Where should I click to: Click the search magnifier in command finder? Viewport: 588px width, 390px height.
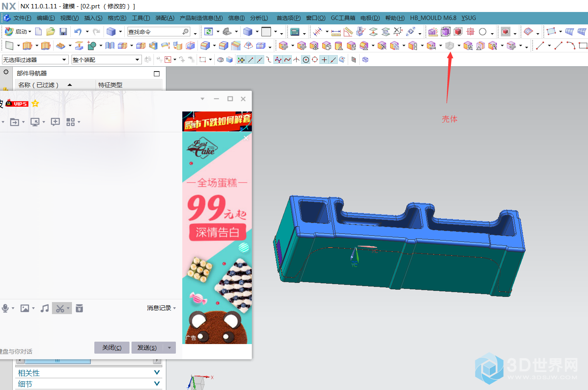click(x=185, y=32)
